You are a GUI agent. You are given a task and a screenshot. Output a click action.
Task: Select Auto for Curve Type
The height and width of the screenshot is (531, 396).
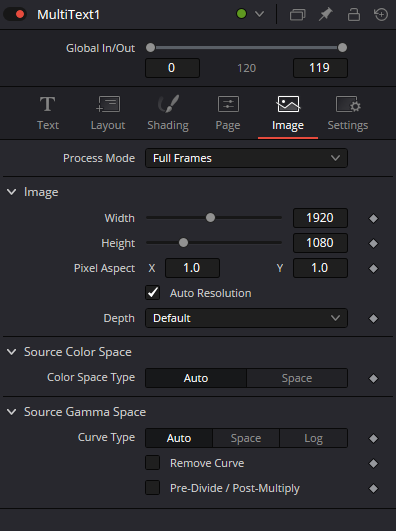[x=179, y=438]
